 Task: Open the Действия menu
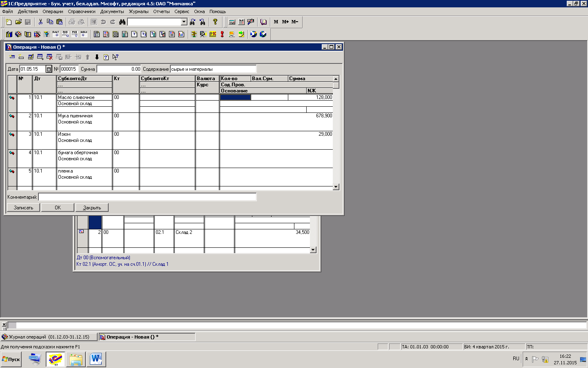[28, 11]
